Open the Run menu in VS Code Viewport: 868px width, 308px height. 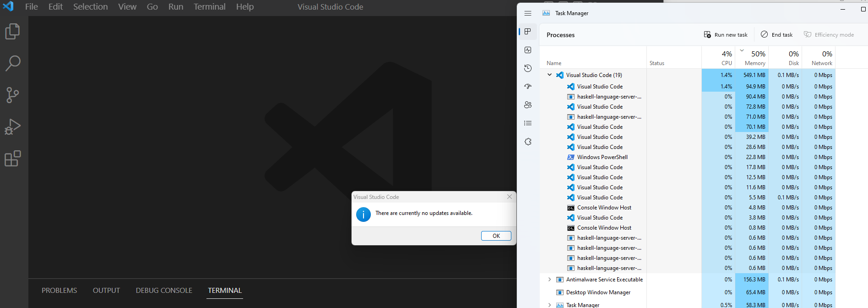[176, 6]
